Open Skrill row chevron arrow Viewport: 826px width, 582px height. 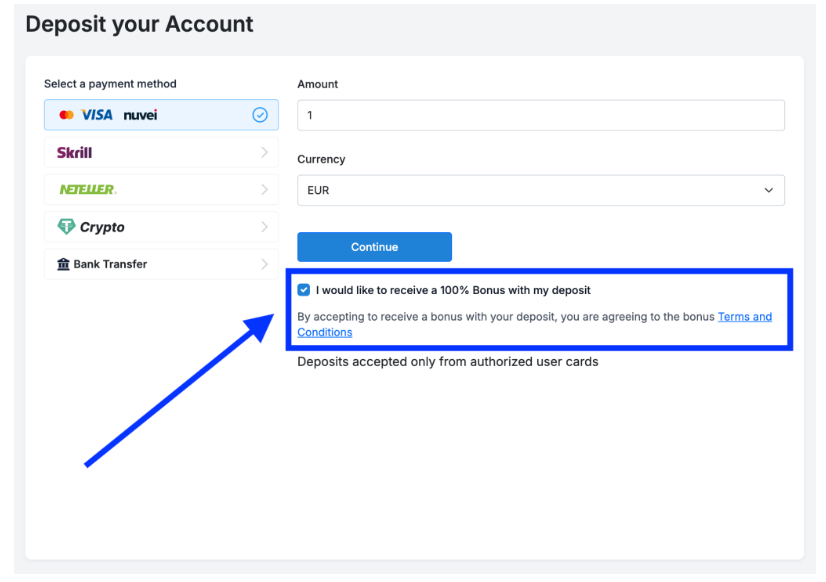pyautogui.click(x=264, y=153)
